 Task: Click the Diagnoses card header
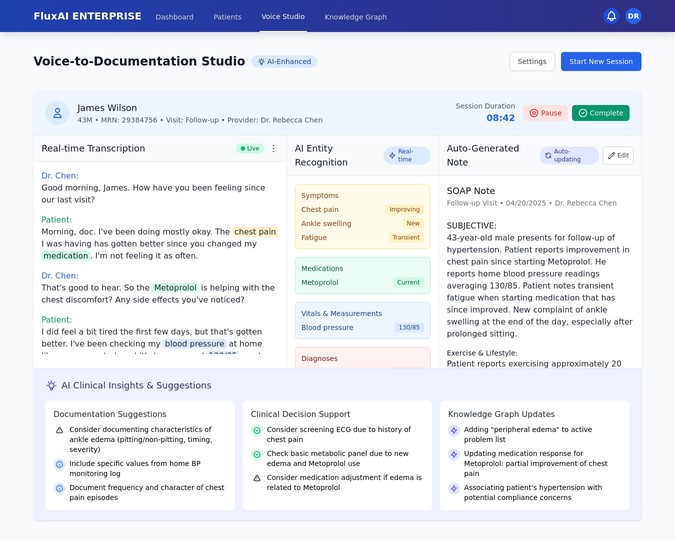pos(319,358)
